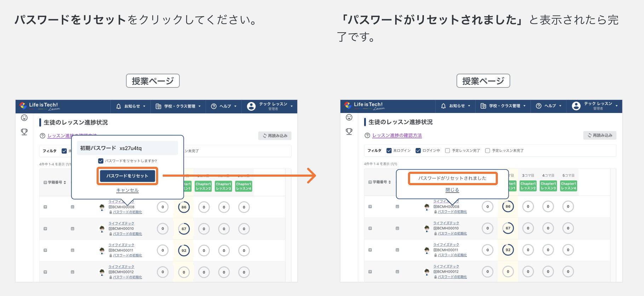Click the 初期パスワード xs27u4tq field
644x296 pixels.
pyautogui.click(x=127, y=148)
